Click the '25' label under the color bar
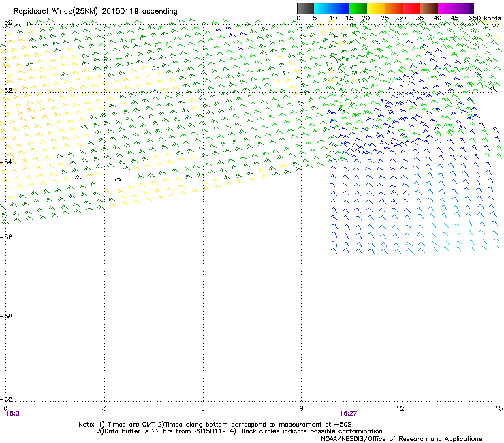 (x=385, y=18)
